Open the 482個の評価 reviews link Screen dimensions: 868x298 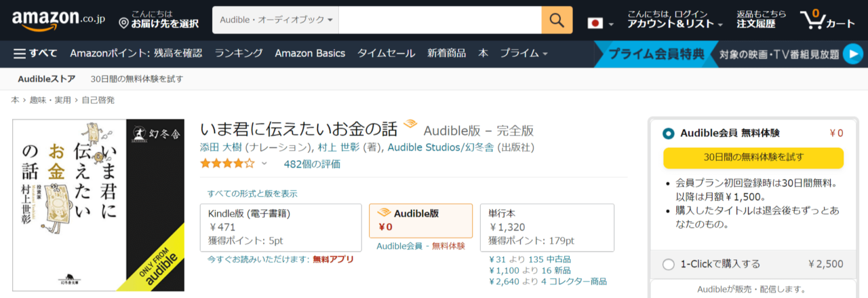pyautogui.click(x=312, y=164)
